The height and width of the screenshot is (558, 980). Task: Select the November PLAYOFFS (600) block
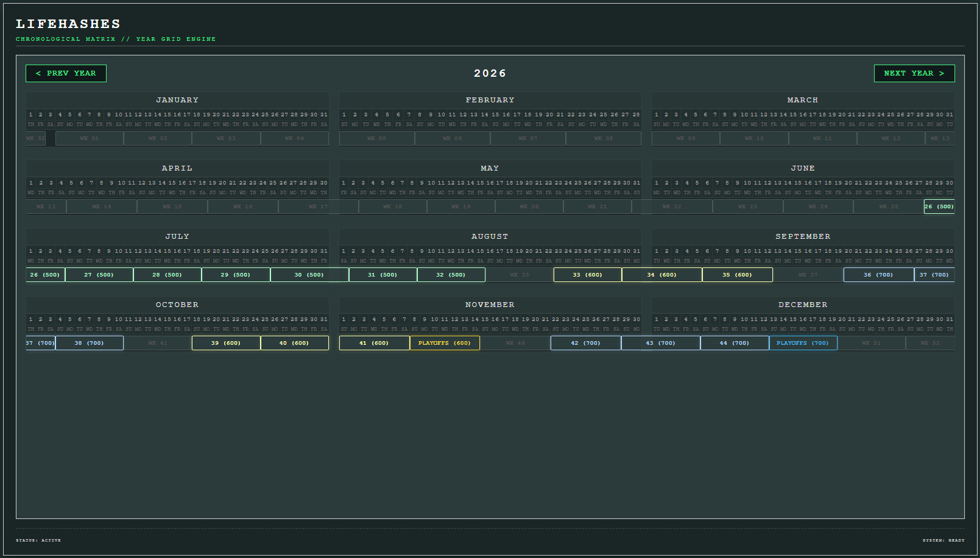point(445,343)
